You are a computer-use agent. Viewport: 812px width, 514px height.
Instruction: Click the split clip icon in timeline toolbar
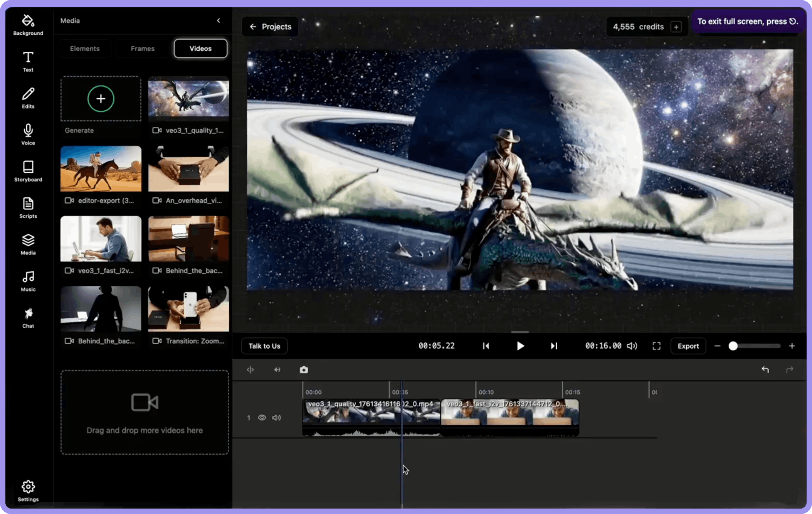coord(250,370)
